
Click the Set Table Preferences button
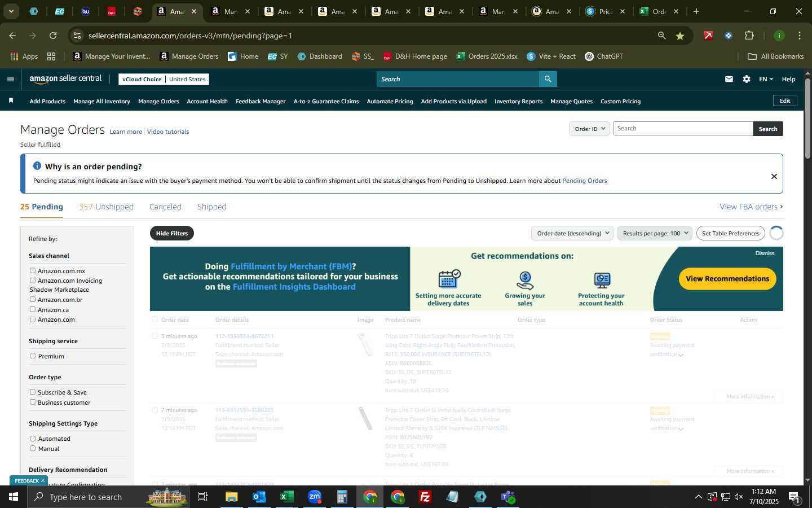pos(731,233)
